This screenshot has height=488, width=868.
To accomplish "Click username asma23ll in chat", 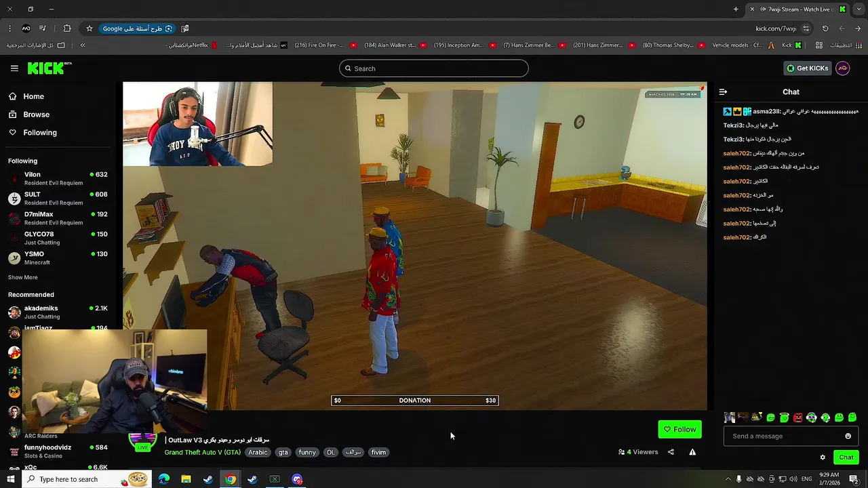I will pos(766,111).
